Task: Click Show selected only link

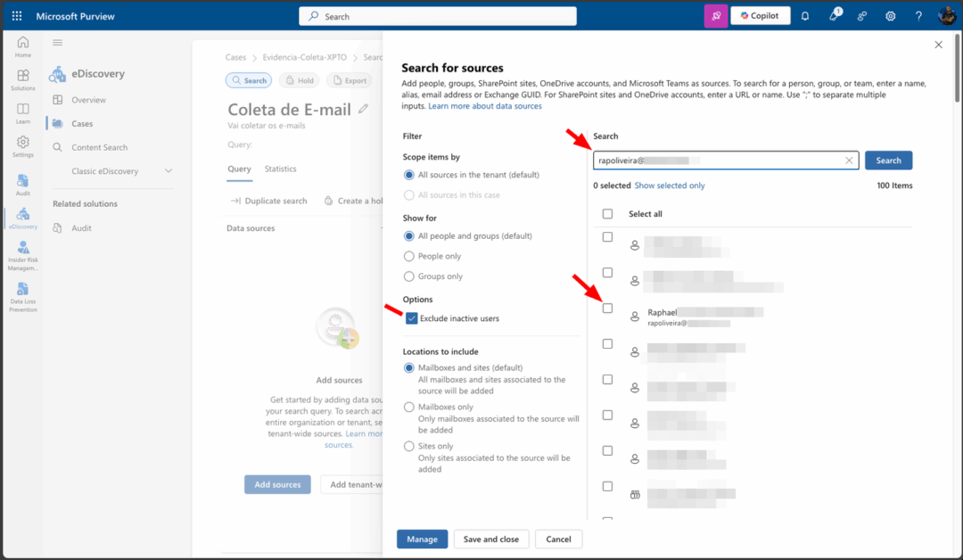Action: click(670, 185)
